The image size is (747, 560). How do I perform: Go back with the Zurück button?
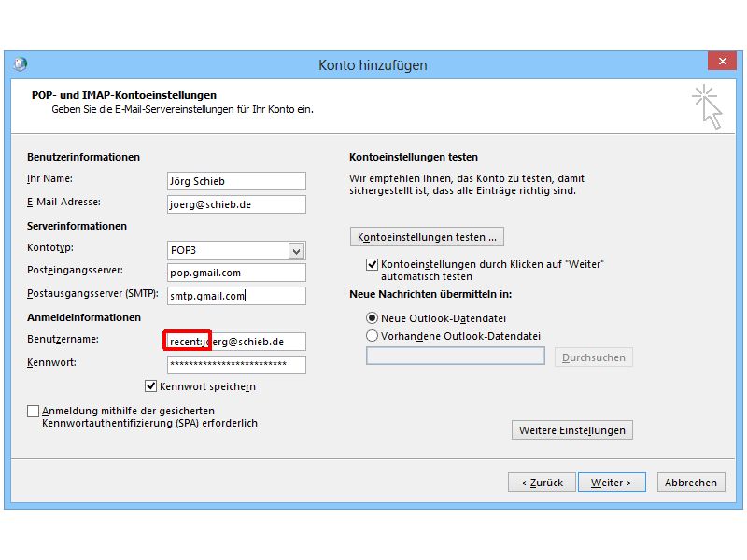(x=542, y=482)
